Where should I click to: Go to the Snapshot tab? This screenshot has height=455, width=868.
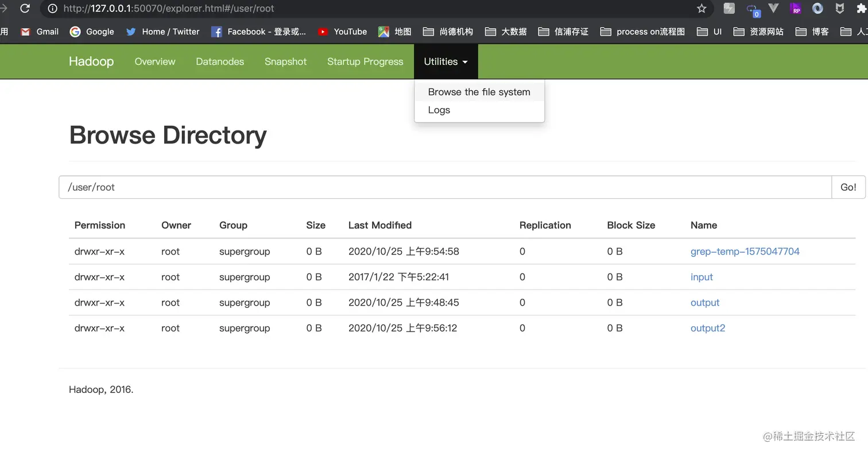point(285,61)
